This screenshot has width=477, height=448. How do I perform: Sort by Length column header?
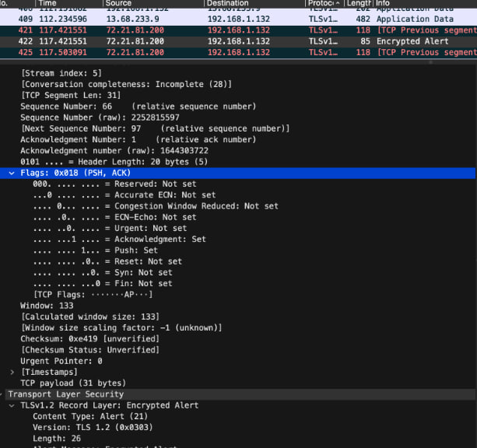tap(359, 3)
